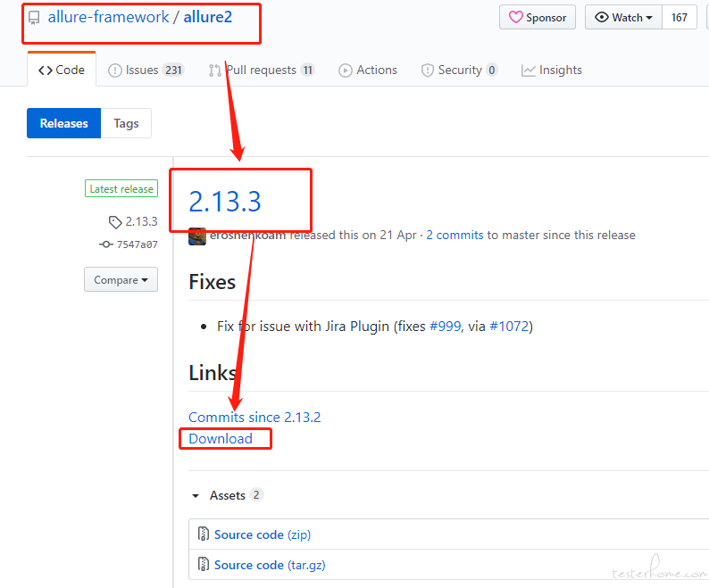Switch to the Code tab
The height and width of the screenshot is (588, 709).
pyautogui.click(x=62, y=70)
